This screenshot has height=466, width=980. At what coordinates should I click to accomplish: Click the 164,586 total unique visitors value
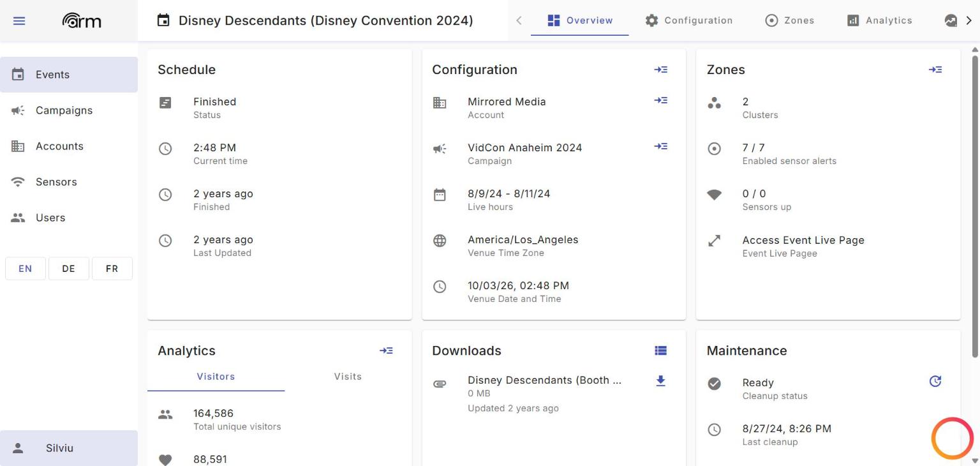(213, 413)
